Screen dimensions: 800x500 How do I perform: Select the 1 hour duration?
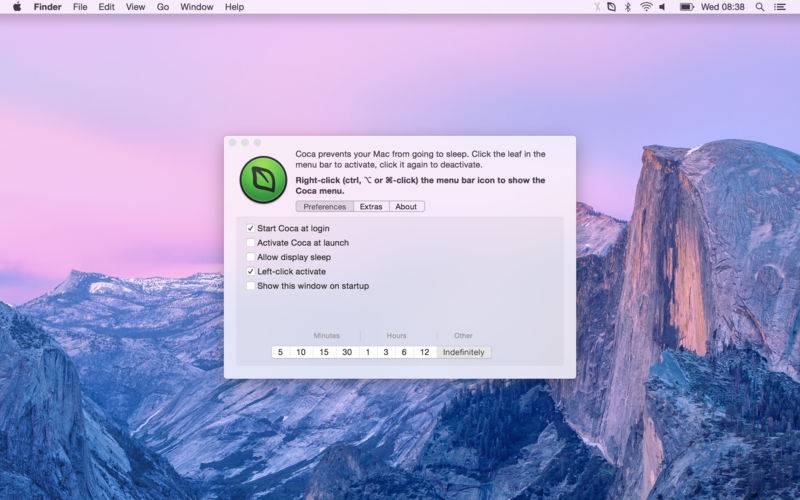[x=368, y=352]
